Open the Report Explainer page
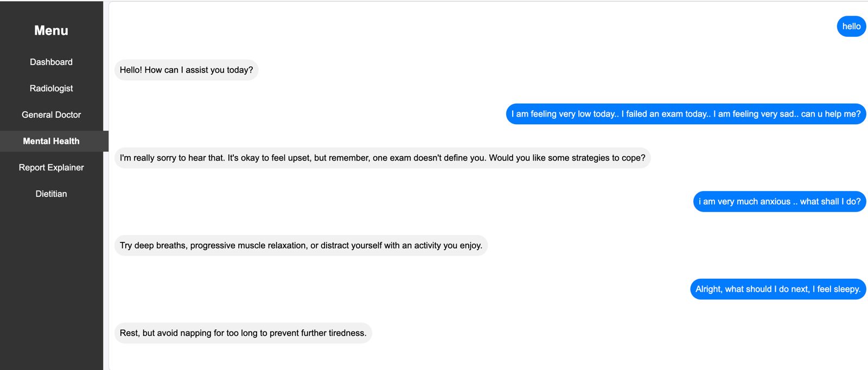 [51, 168]
